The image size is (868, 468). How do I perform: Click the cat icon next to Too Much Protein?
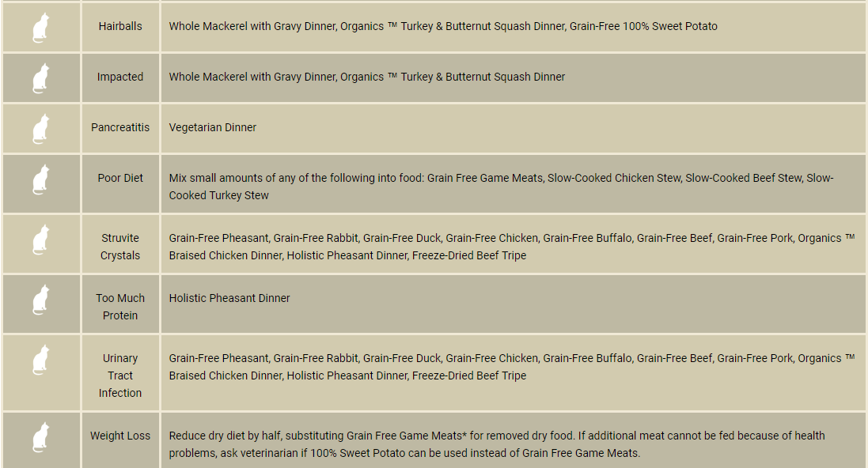click(x=41, y=300)
